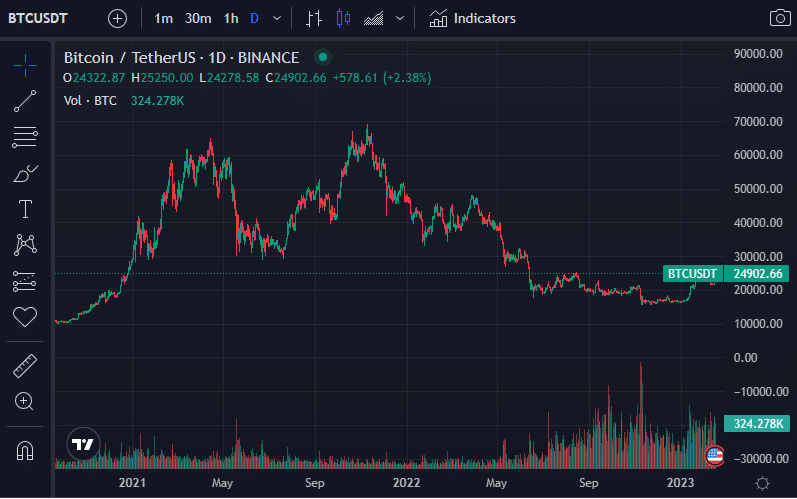
Task: Click the plus compare symbol button
Action: coord(117,19)
